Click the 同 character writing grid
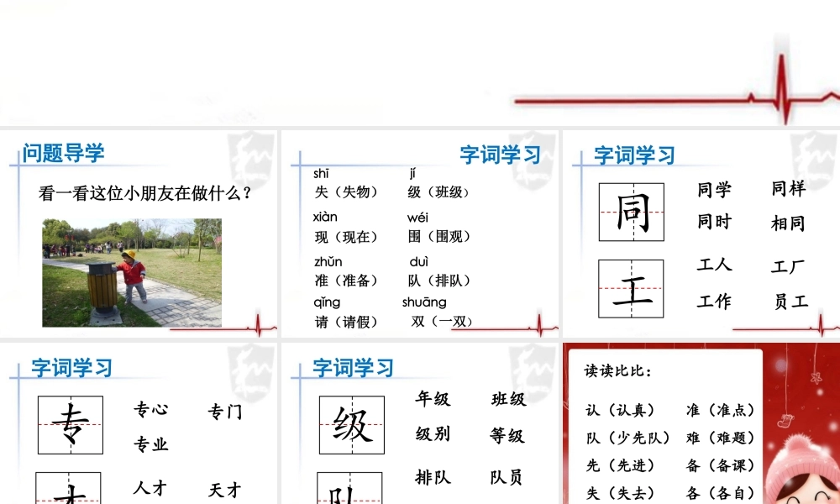This screenshot has width=840, height=504. click(632, 212)
